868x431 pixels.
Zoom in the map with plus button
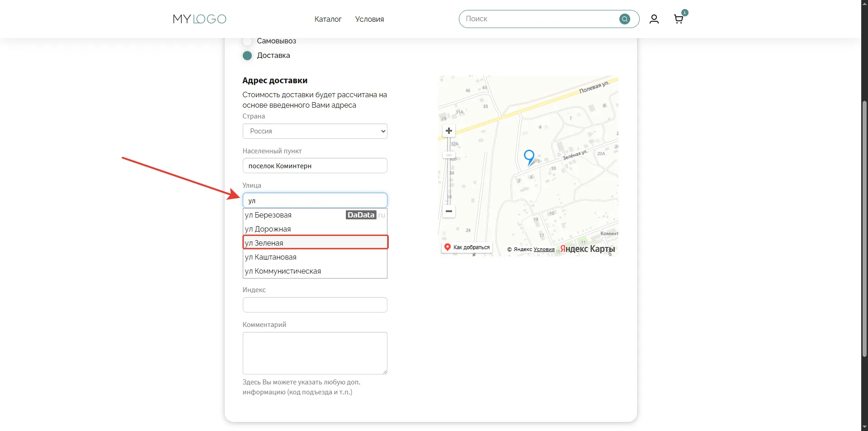[x=448, y=131]
